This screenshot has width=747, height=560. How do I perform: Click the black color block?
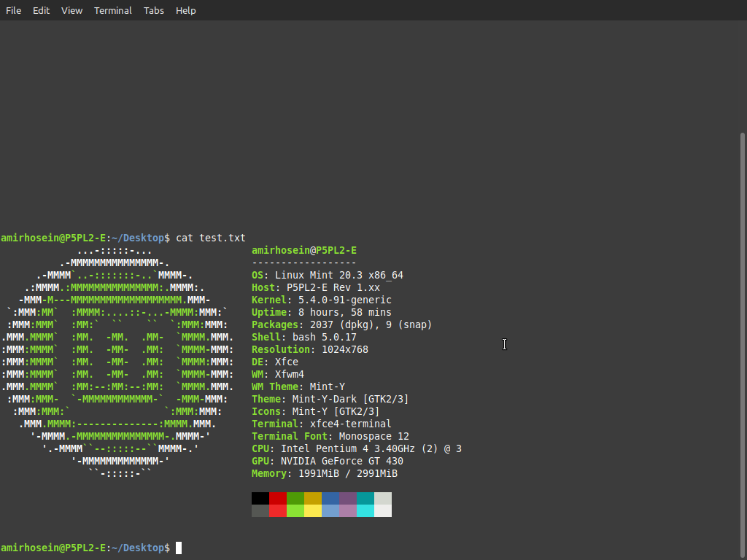260,498
